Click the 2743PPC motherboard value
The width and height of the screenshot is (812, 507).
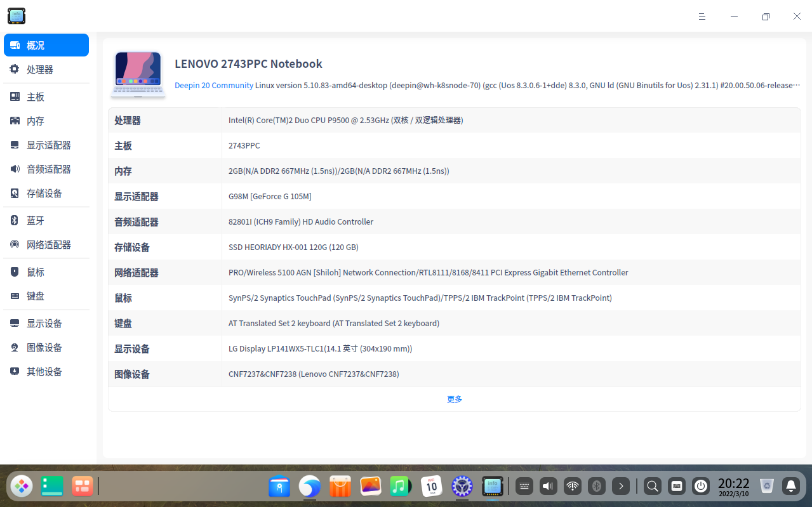coord(244,145)
